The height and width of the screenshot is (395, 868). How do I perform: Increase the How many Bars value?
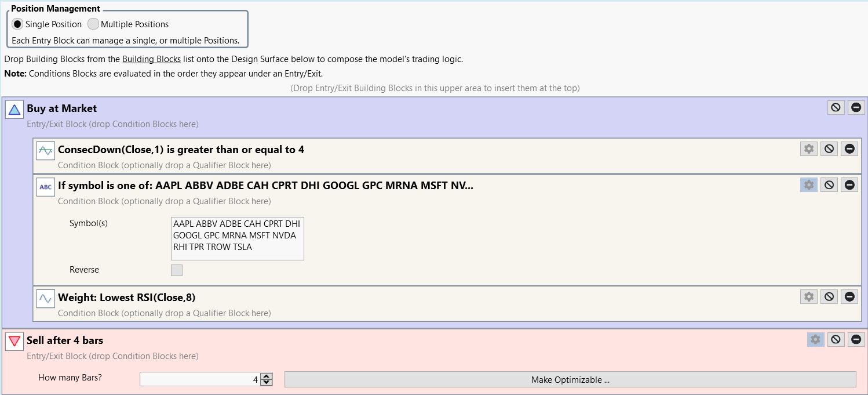tap(267, 376)
